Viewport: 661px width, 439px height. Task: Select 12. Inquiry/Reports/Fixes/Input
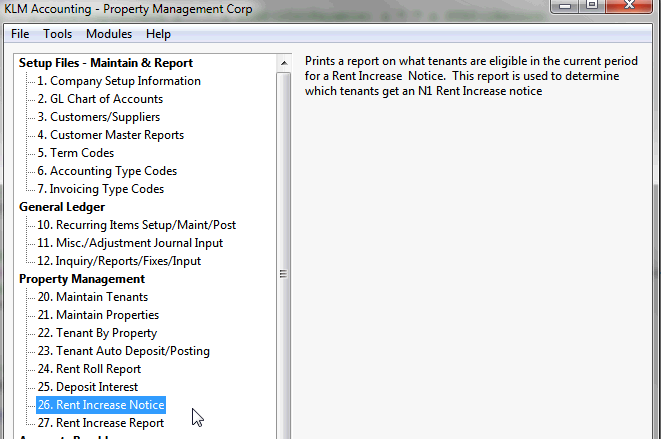coord(119,261)
